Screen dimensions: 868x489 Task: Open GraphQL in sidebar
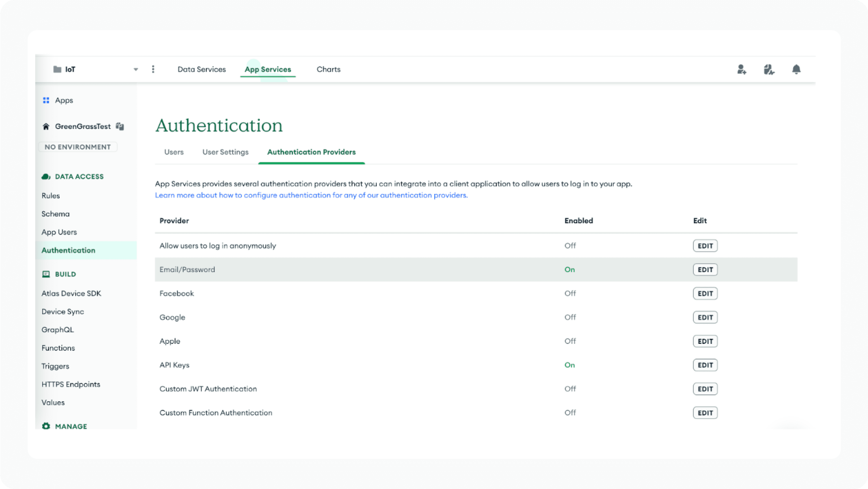click(58, 330)
